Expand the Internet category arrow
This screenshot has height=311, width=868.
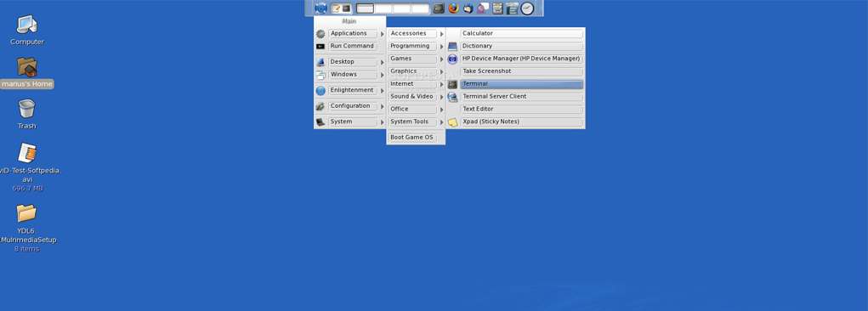click(442, 85)
